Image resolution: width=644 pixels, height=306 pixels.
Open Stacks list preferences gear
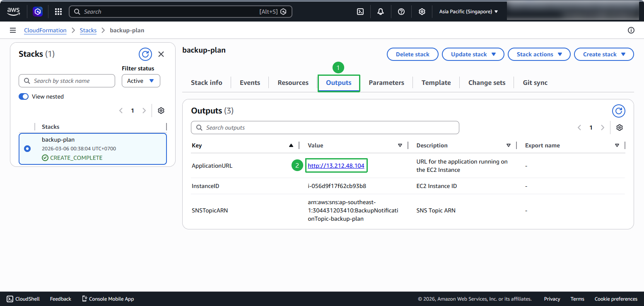point(161,111)
